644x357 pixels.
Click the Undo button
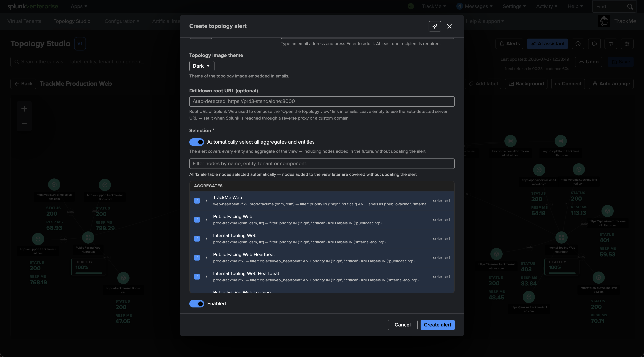click(588, 62)
